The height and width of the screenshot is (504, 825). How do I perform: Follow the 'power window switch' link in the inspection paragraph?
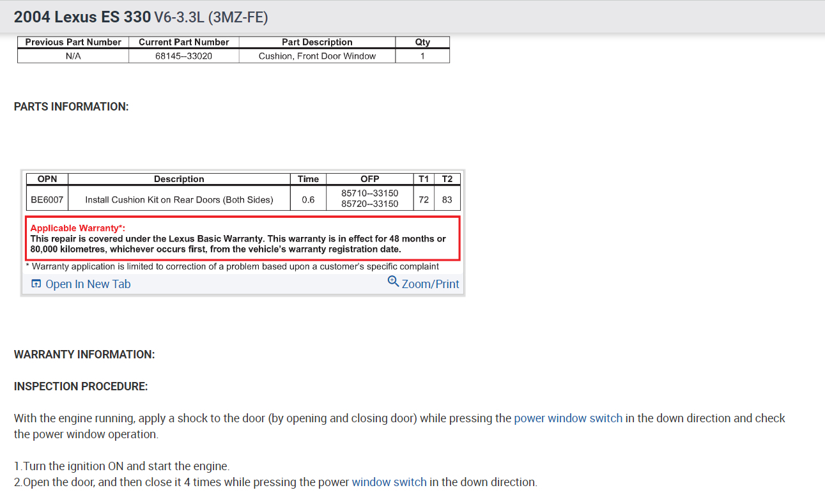point(568,418)
